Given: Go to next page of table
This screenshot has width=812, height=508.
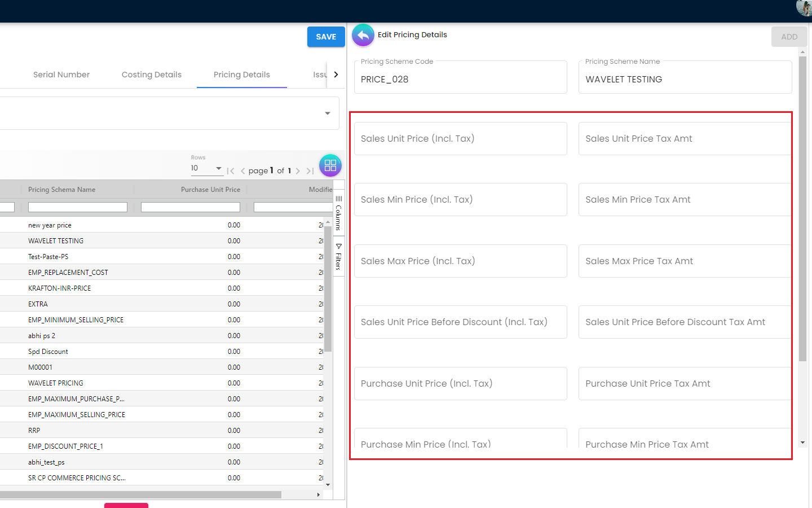Looking at the screenshot, I should (x=298, y=171).
